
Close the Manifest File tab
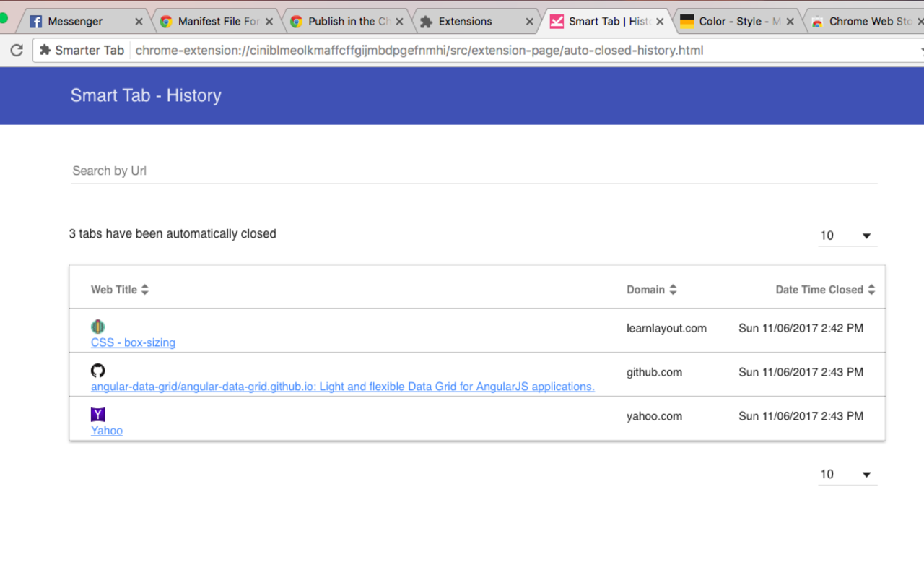point(269,22)
